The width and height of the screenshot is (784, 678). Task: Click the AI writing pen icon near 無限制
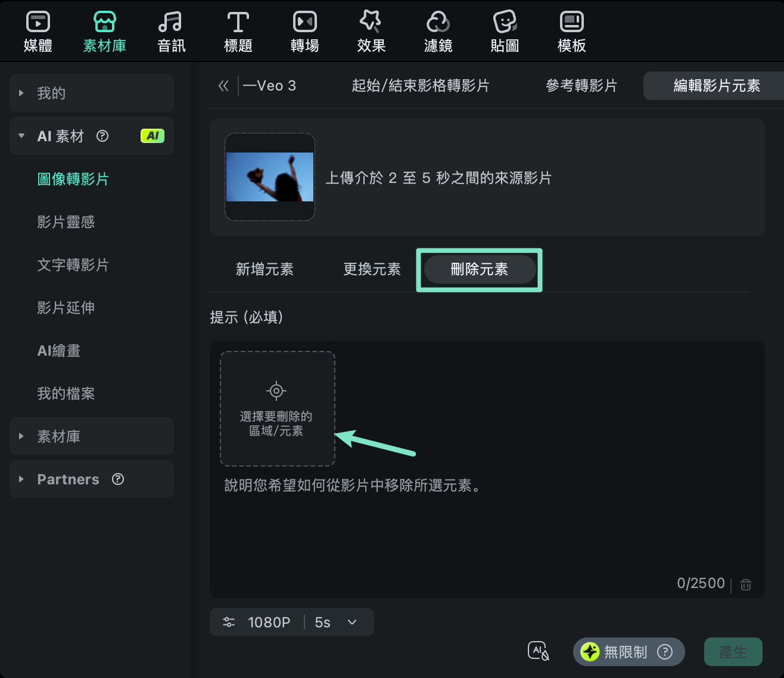click(x=538, y=651)
